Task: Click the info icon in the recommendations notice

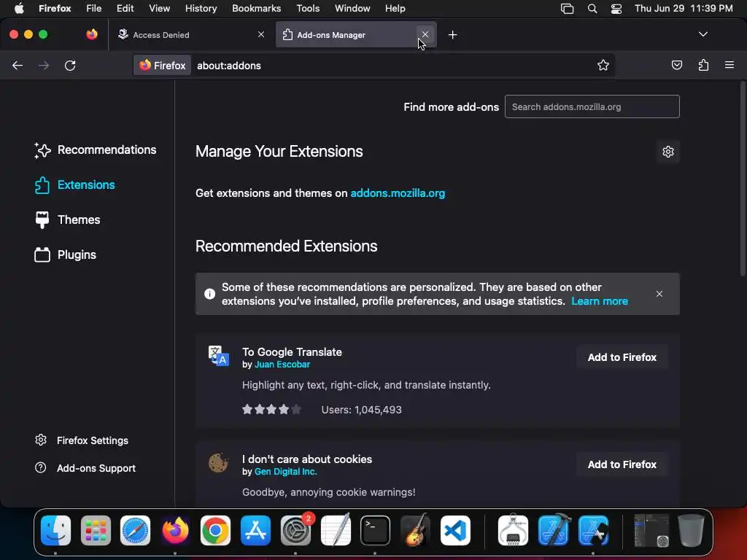Action: pos(209,294)
